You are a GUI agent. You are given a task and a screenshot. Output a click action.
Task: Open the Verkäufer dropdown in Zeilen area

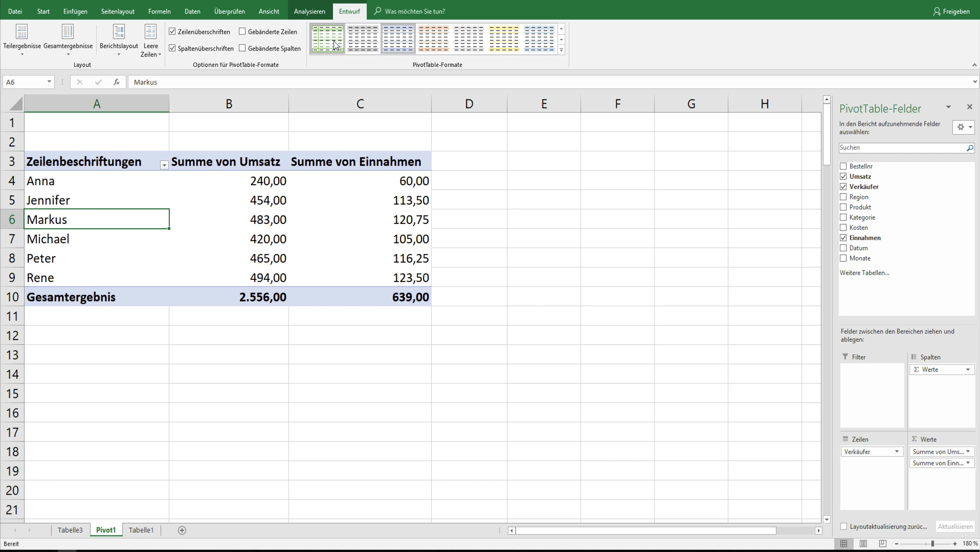click(897, 451)
